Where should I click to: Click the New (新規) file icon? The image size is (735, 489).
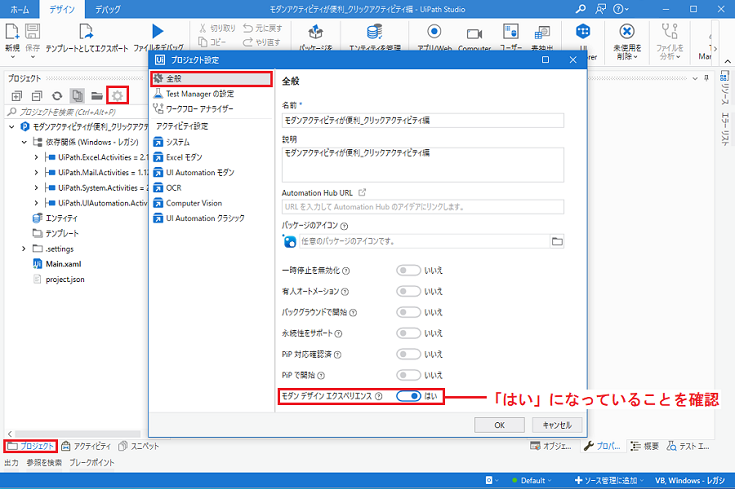[12, 32]
